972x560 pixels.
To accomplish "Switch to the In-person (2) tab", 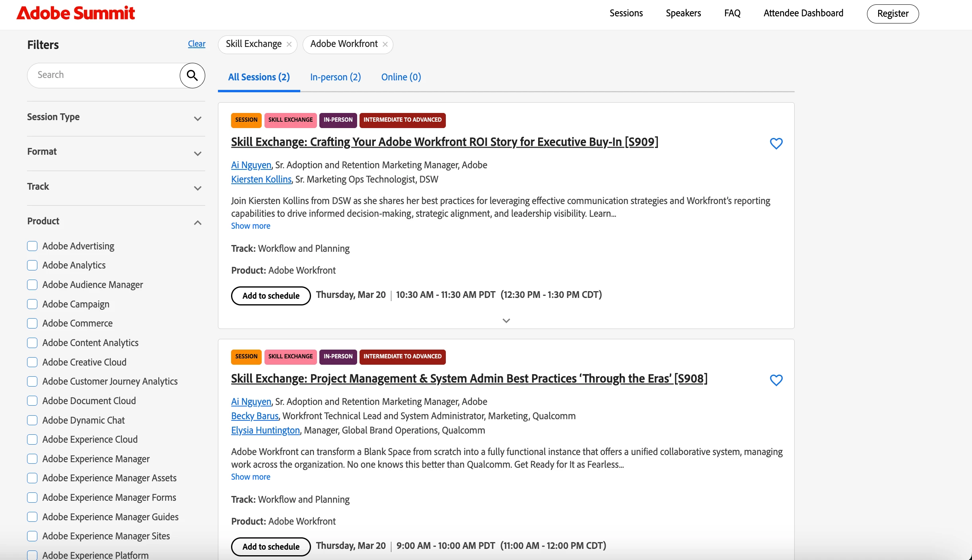I will point(335,77).
